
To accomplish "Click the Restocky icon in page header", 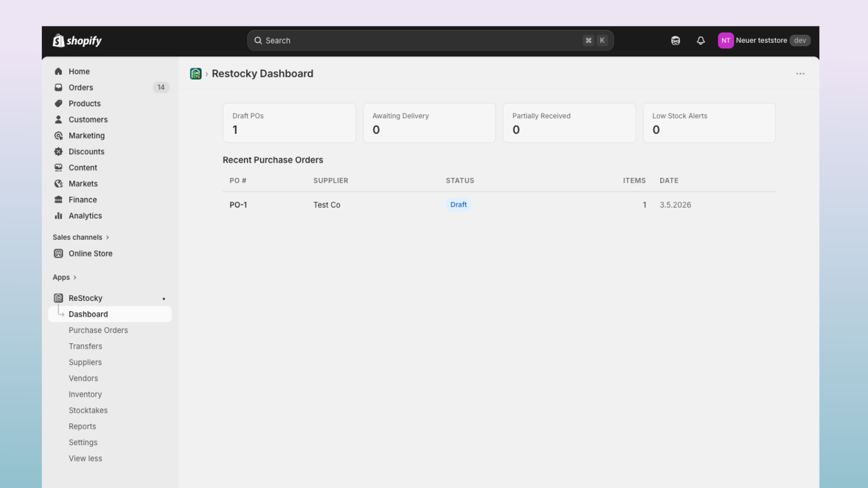I will pyautogui.click(x=196, y=74).
